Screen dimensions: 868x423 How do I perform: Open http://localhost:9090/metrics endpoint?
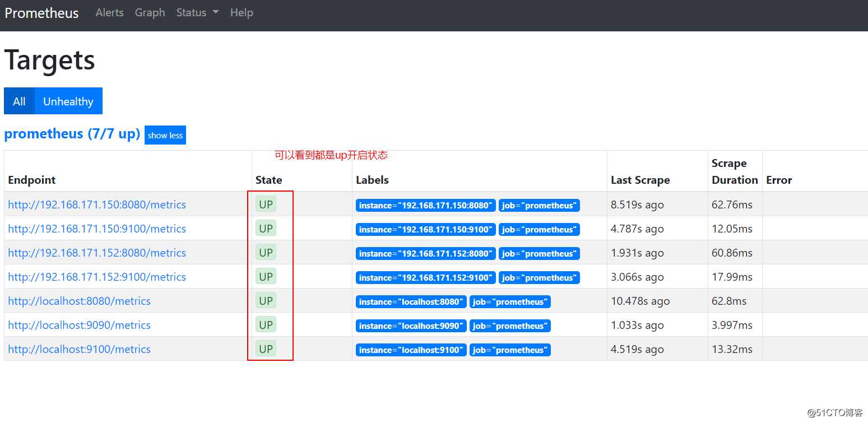[79, 325]
